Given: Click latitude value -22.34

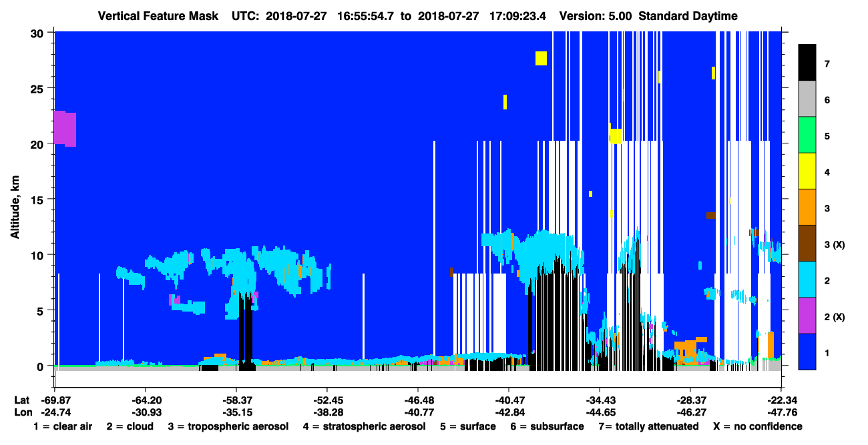Looking at the screenshot, I should pyautogui.click(x=781, y=400).
